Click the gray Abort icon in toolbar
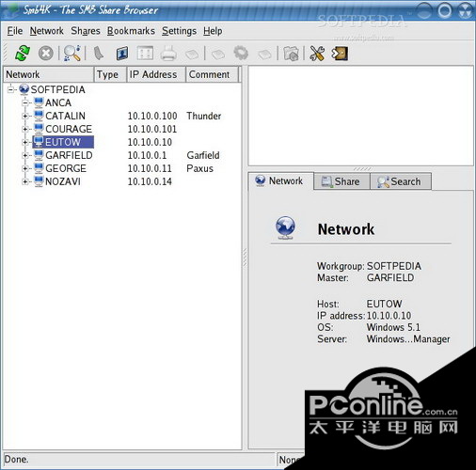 [46, 53]
